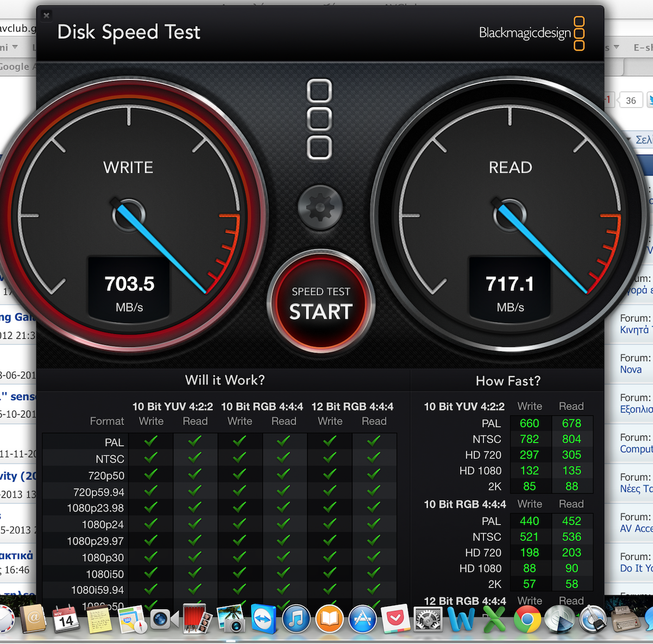Select the 1080i50 format row label
Screen dimensions: 653x644
(105, 574)
